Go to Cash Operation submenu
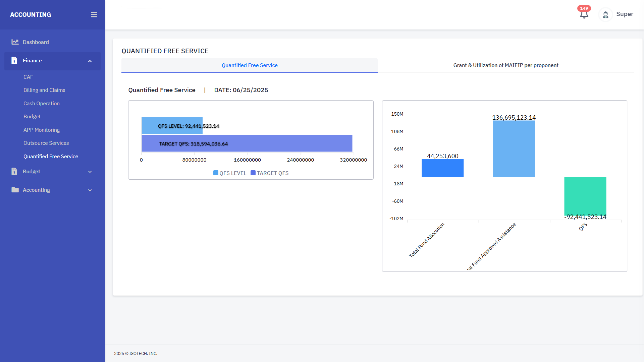Screen dimensions: 644x362 click(42, 103)
